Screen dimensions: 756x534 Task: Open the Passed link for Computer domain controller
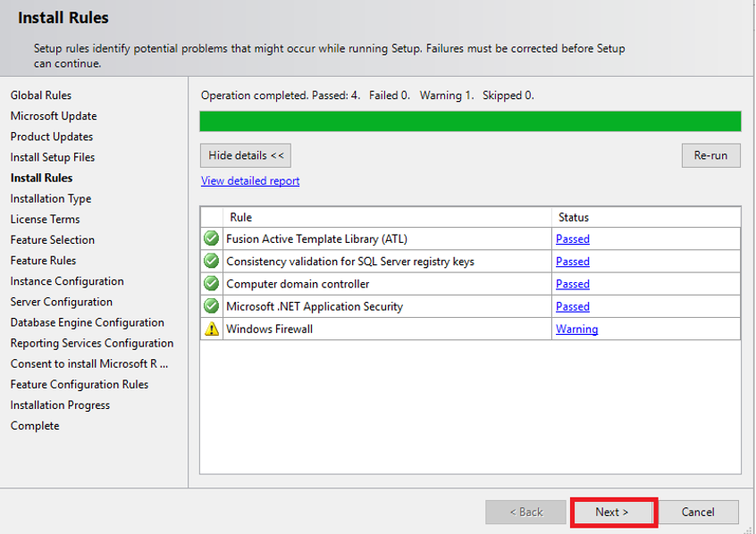[572, 284]
